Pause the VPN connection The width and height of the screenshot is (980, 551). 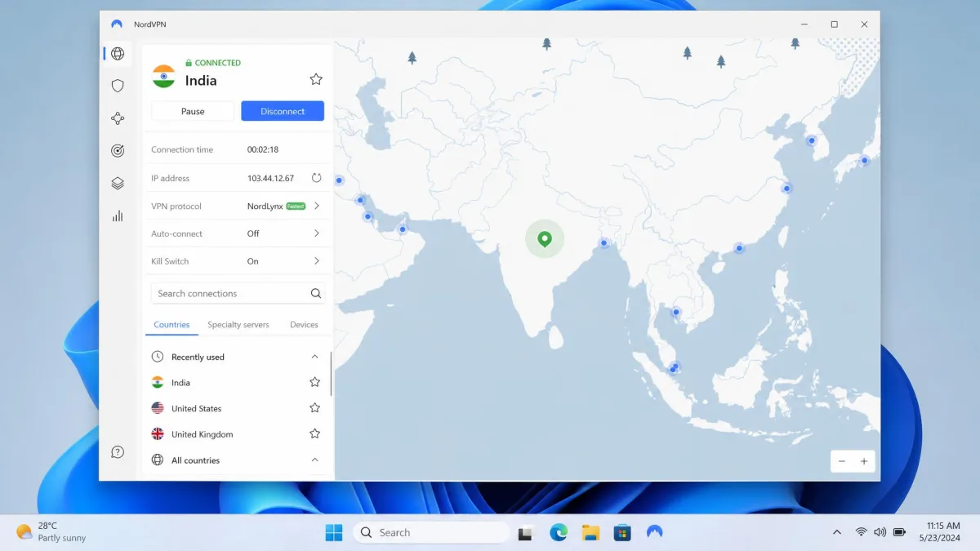[x=193, y=111]
